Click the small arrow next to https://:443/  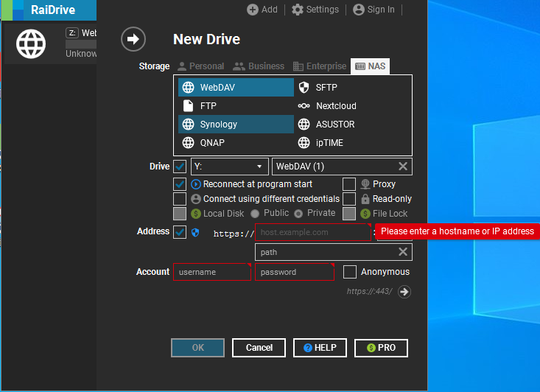[x=404, y=292]
